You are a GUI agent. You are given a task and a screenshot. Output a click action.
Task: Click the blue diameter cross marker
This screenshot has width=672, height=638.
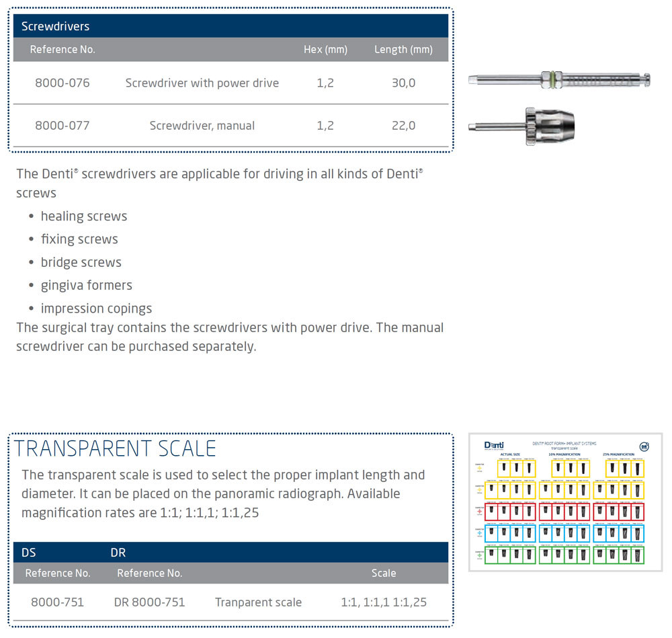[x=479, y=534]
